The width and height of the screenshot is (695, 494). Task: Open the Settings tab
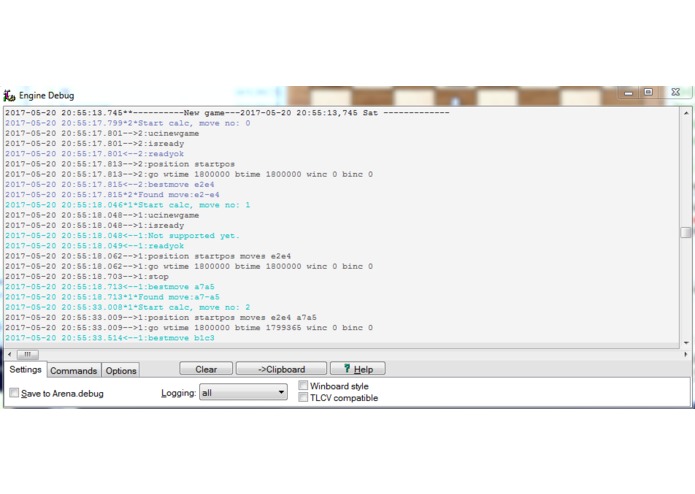pos(25,370)
